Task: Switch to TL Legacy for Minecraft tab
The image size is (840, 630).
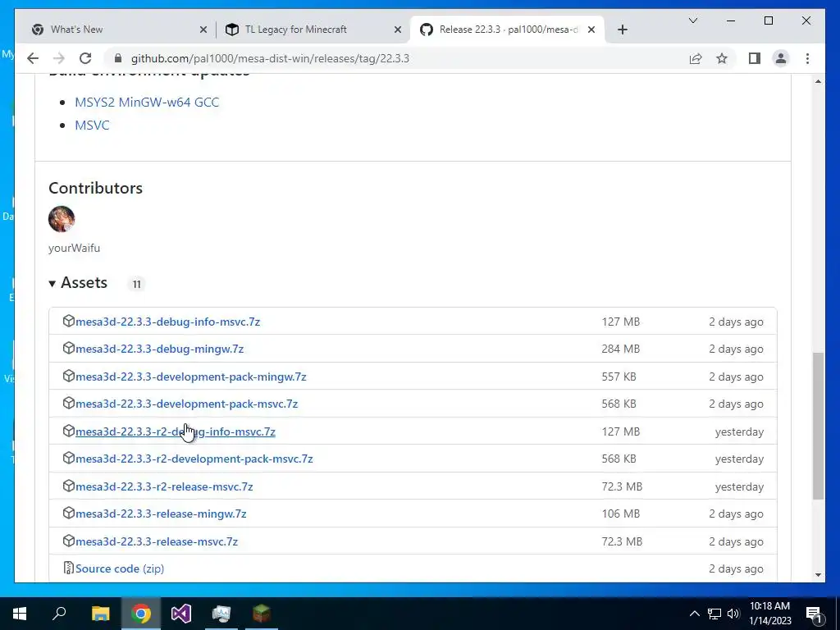Action: [x=313, y=30]
